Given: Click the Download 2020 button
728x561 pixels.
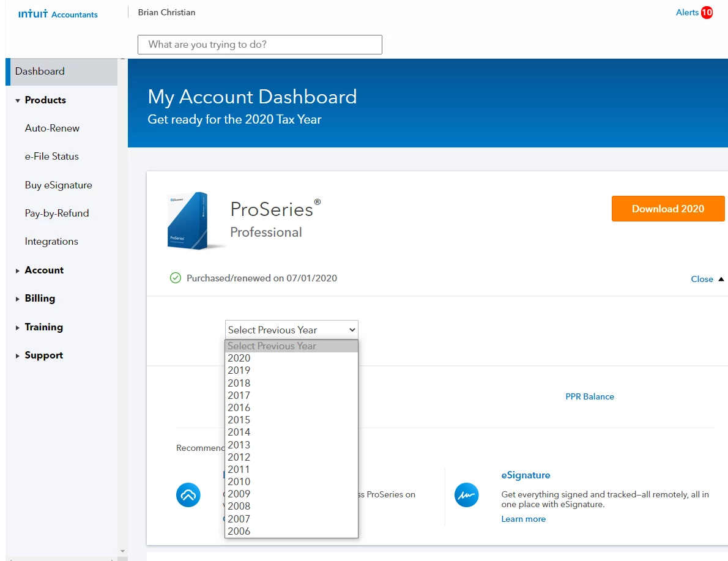Looking at the screenshot, I should [667, 209].
